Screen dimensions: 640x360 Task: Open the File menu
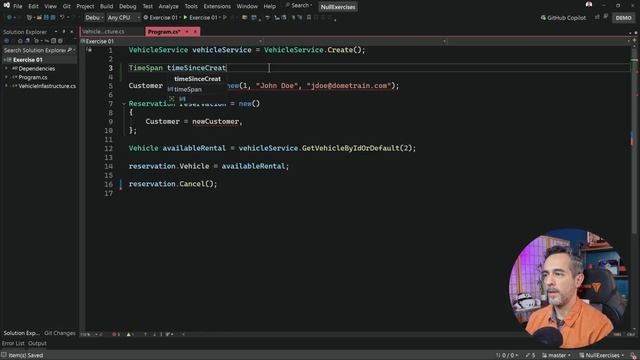(18, 7)
